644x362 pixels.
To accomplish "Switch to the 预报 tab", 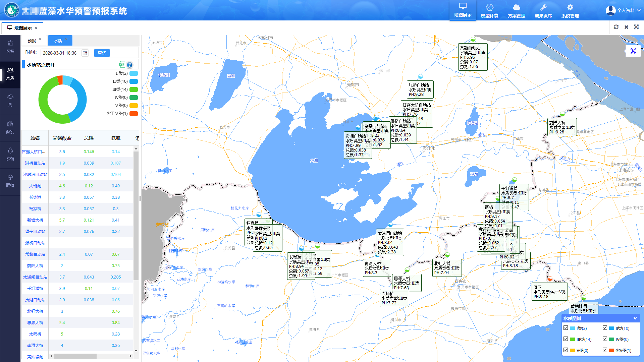I will 32,41.
